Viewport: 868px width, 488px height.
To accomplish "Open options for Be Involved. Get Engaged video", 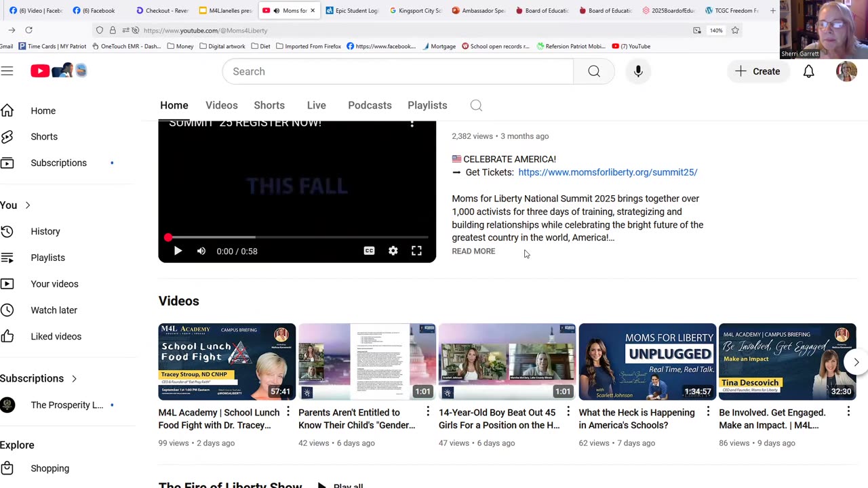I will (x=848, y=412).
